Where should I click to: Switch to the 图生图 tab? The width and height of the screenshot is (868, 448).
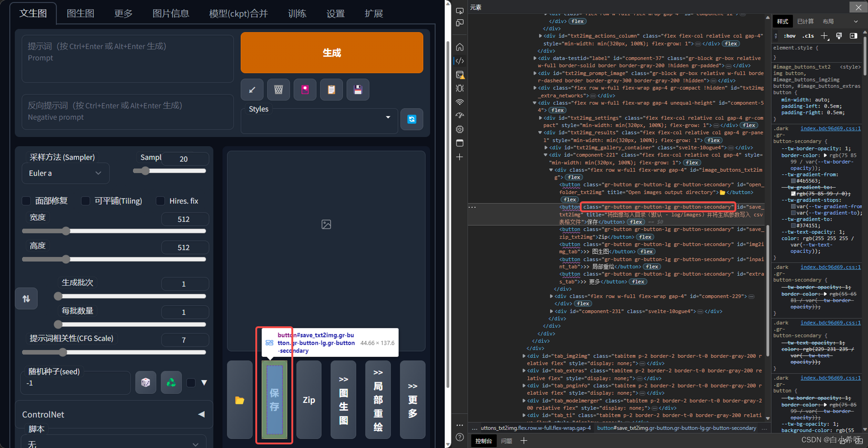81,13
